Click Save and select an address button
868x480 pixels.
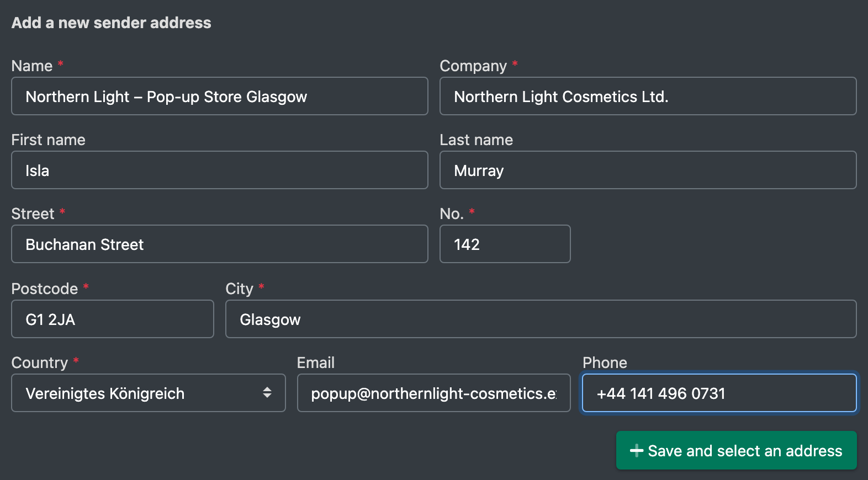pos(737,451)
